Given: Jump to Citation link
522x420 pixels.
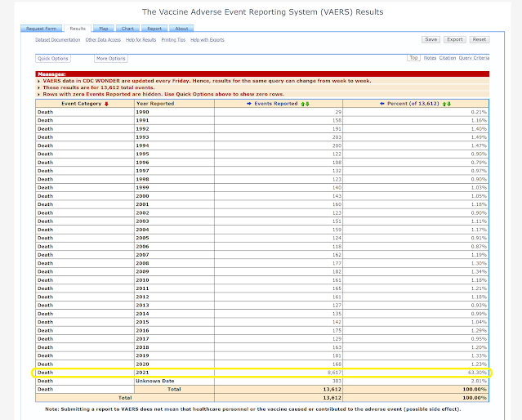Looking at the screenshot, I should tap(448, 58).
